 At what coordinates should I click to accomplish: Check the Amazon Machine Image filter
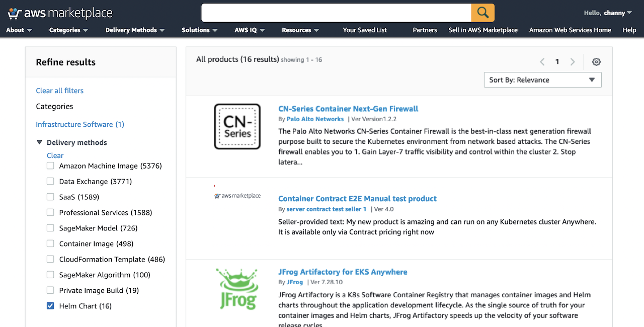tap(50, 166)
